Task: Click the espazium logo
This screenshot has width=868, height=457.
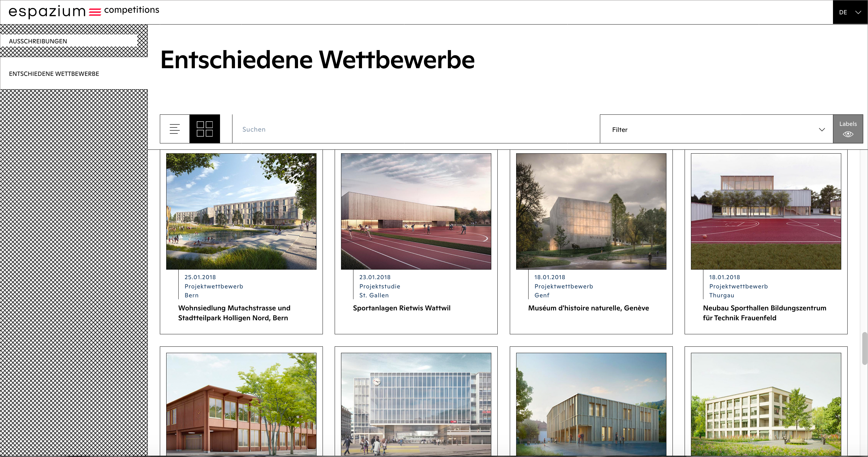Action: tap(47, 11)
